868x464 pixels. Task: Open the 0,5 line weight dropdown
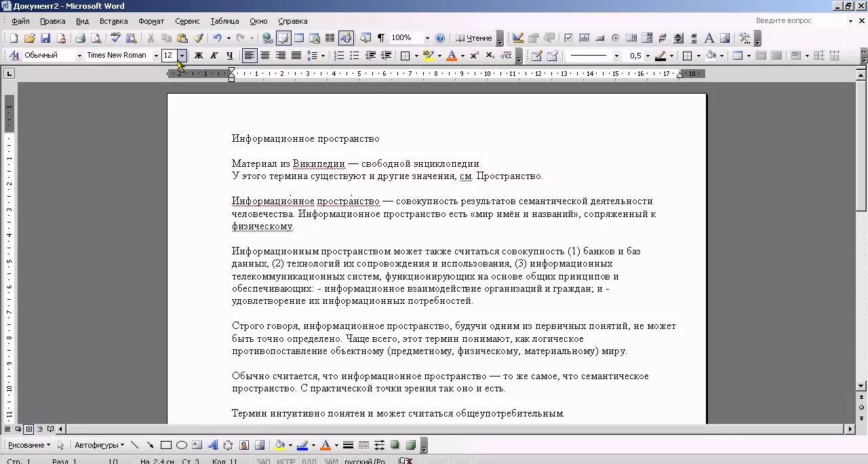tap(647, 56)
